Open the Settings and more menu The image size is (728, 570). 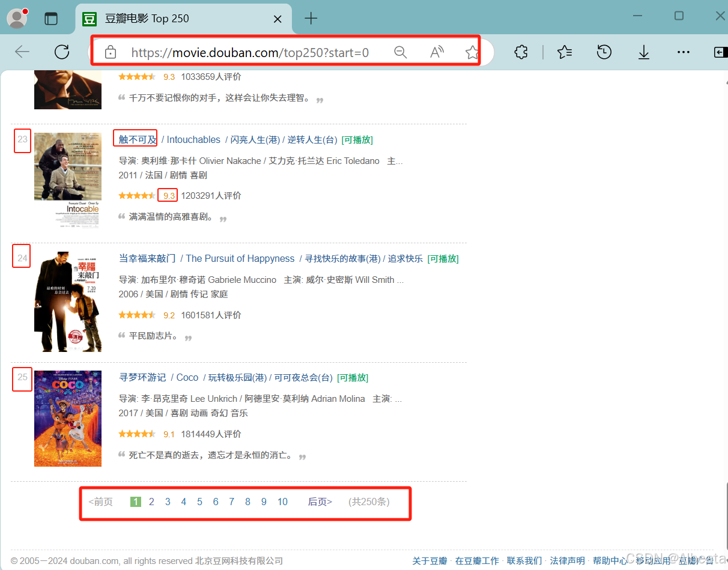tap(684, 52)
